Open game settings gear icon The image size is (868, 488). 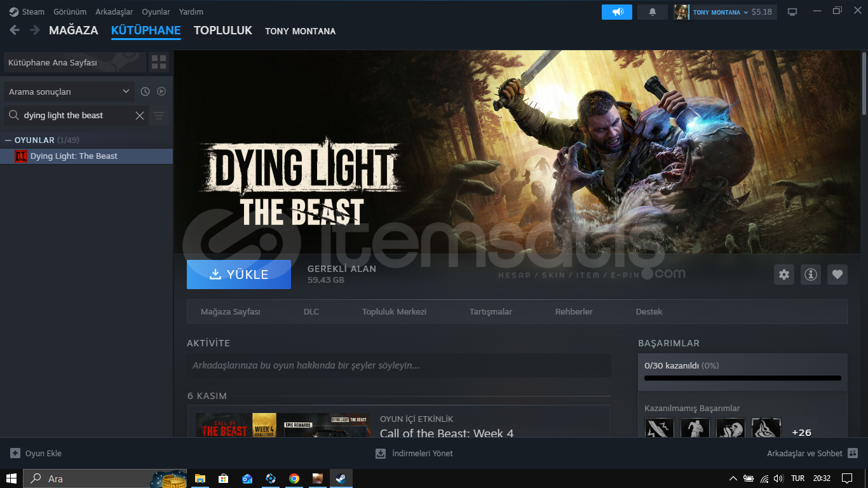[784, 274]
